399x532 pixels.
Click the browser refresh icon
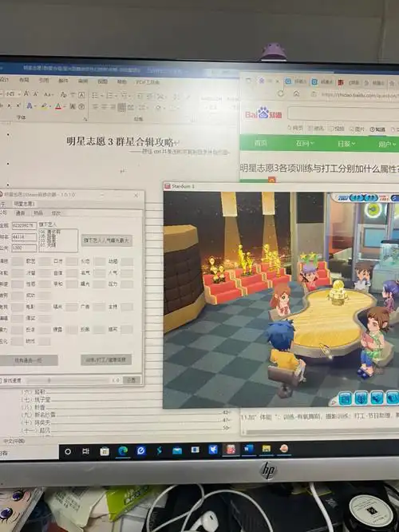tap(281, 93)
